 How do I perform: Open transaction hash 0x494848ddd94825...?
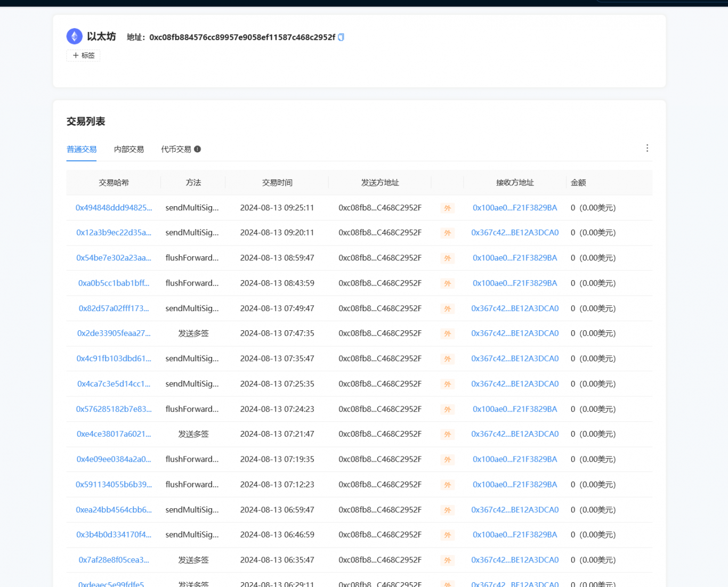tap(114, 208)
